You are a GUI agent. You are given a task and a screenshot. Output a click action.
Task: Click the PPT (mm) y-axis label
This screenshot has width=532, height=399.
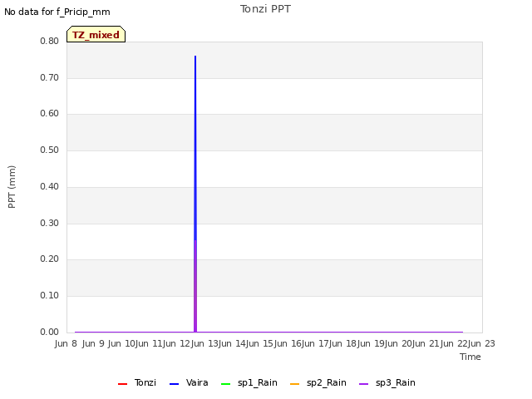[12, 186]
